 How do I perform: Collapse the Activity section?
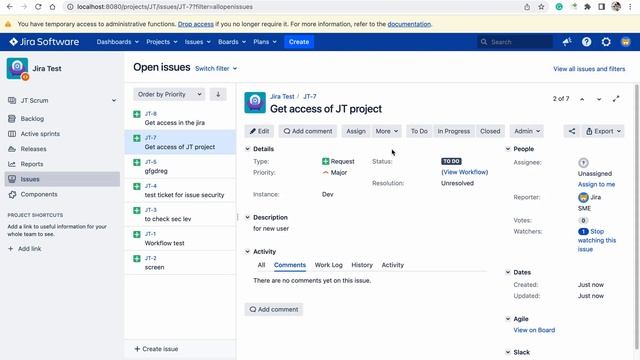tap(247, 252)
